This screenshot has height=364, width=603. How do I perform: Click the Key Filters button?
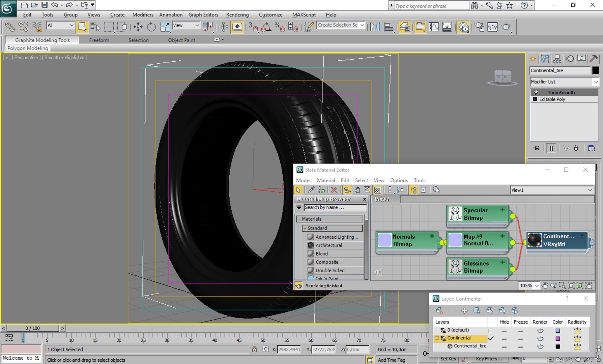489,359
